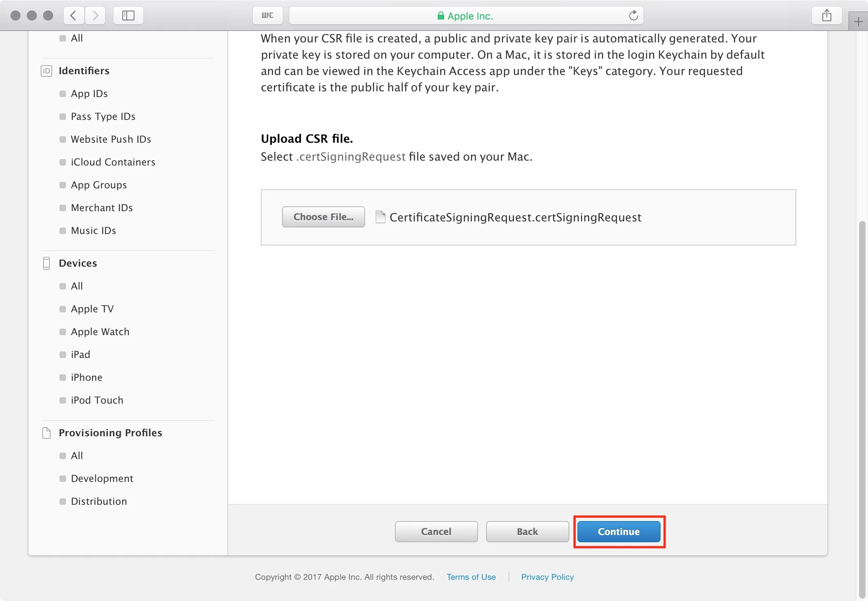Open Distribution provisioning profiles
This screenshot has width=868, height=601.
[99, 502]
